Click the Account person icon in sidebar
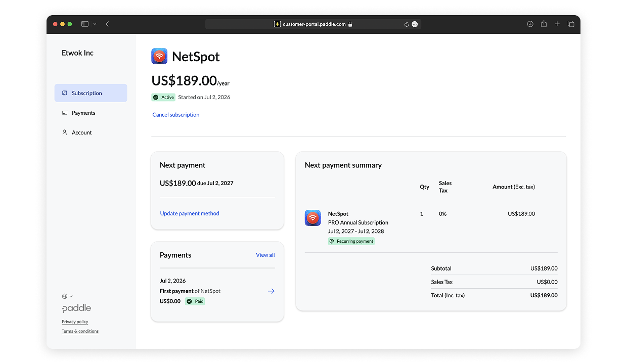627x364 pixels. tap(65, 132)
